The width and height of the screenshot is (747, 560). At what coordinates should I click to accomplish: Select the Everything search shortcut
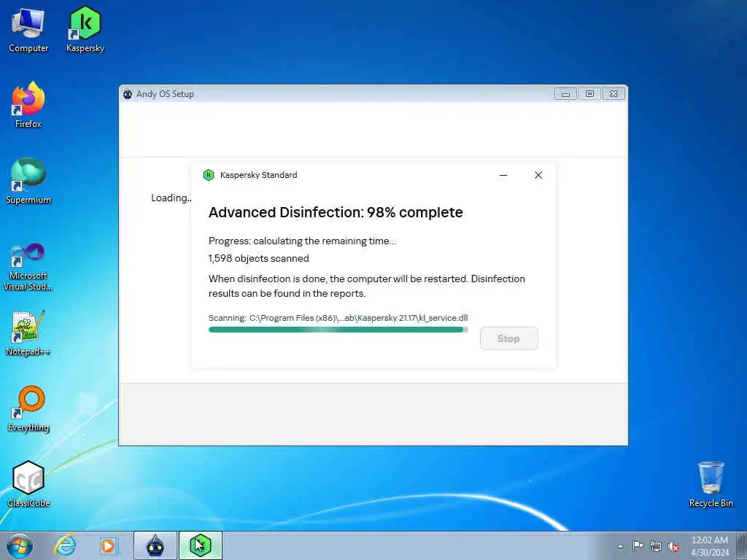[x=28, y=408]
